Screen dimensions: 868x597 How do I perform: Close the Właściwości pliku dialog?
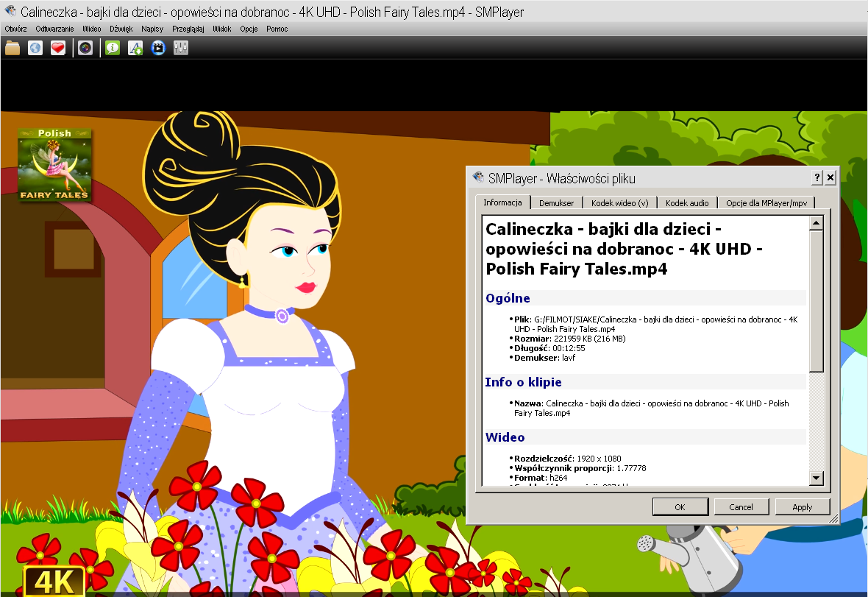tap(830, 177)
